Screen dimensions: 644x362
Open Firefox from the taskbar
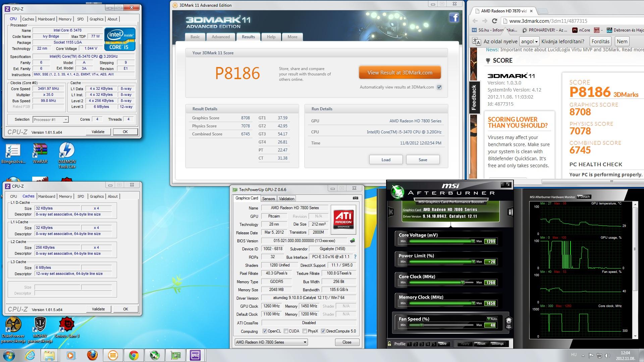point(92,355)
